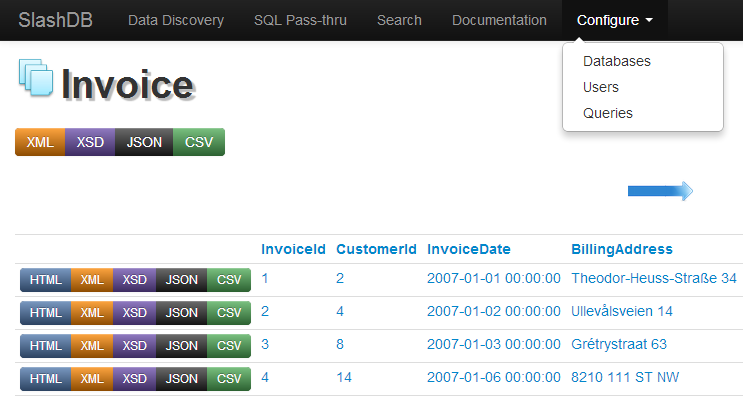Open the Data Discovery menu item
Viewport: 743px width, 400px height.
click(x=176, y=20)
